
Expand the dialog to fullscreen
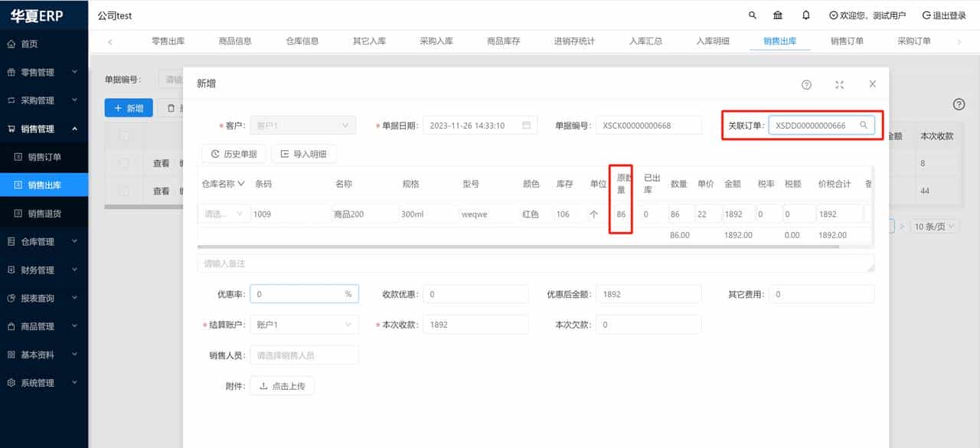[839, 85]
